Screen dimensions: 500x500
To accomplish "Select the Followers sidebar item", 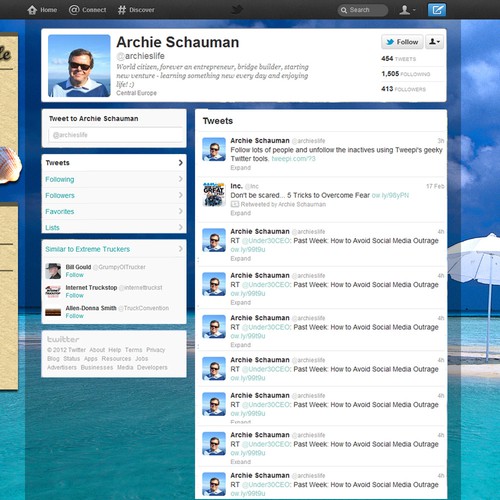I will tap(114, 195).
